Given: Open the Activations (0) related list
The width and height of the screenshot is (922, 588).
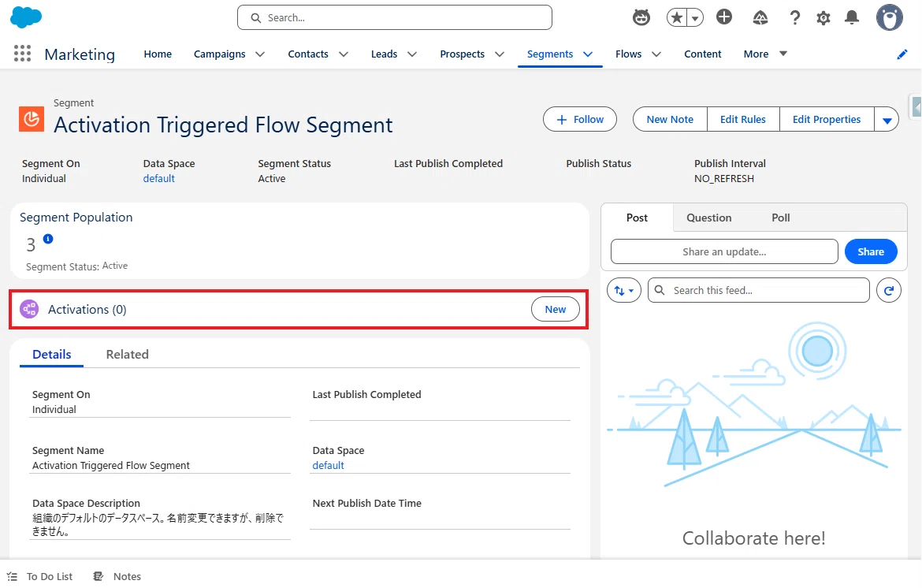Looking at the screenshot, I should (87, 309).
